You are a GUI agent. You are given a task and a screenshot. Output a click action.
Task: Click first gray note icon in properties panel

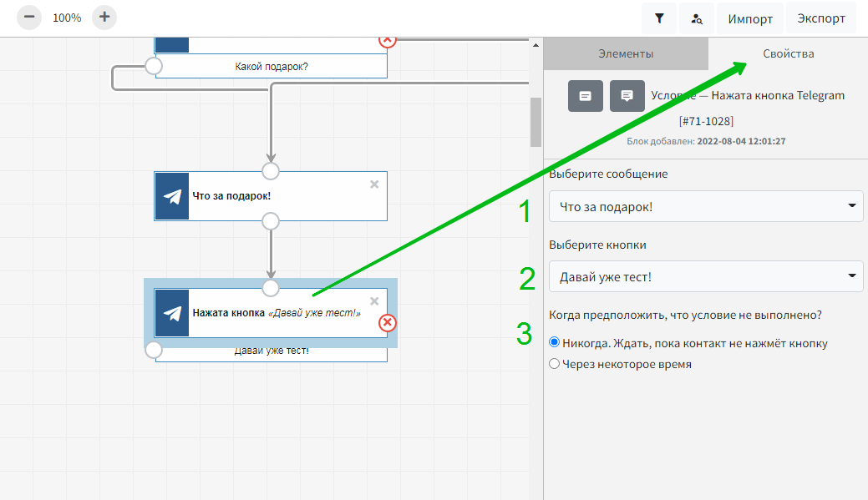coord(586,96)
